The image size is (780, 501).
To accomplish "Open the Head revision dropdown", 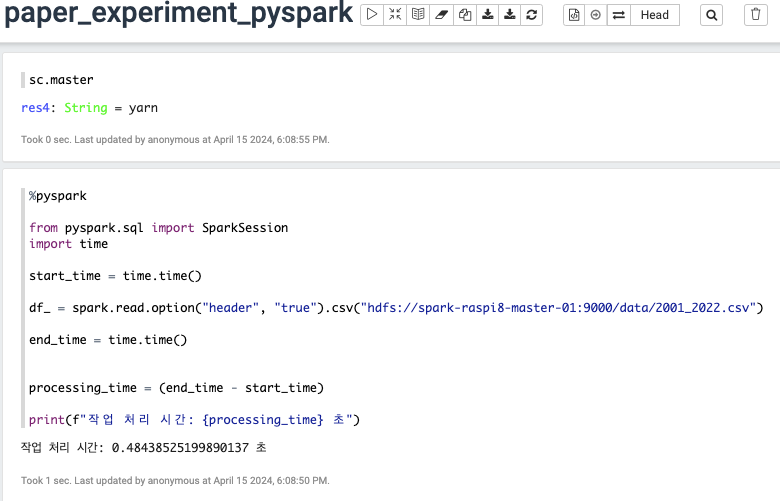I will tap(655, 14).
